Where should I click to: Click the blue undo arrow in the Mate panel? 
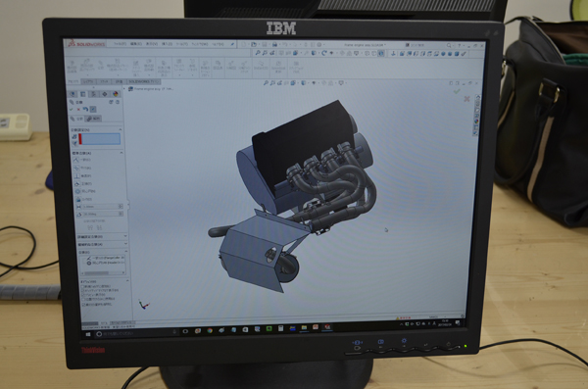tap(85, 109)
